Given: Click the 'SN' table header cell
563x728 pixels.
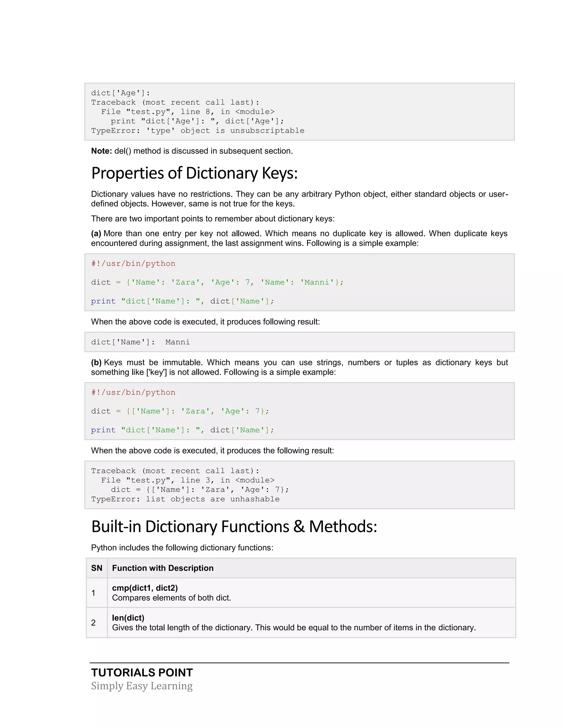Looking at the screenshot, I should pyautogui.click(x=97, y=568).
